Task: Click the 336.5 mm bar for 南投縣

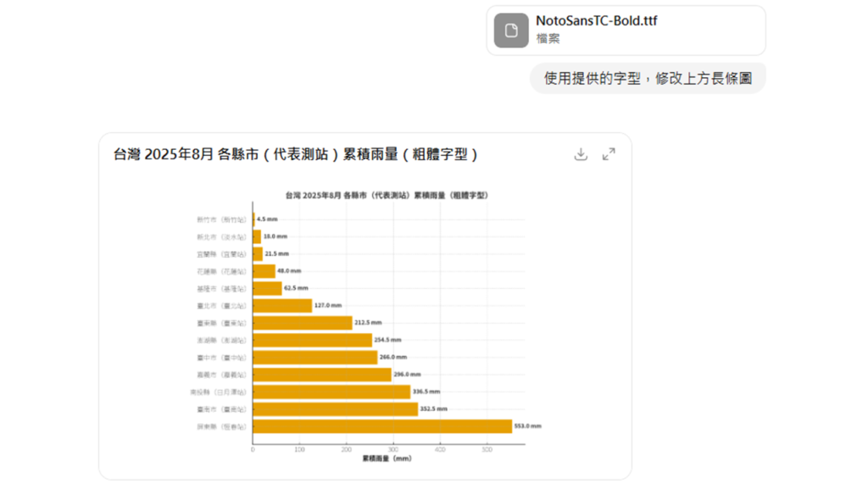Action: click(331, 392)
